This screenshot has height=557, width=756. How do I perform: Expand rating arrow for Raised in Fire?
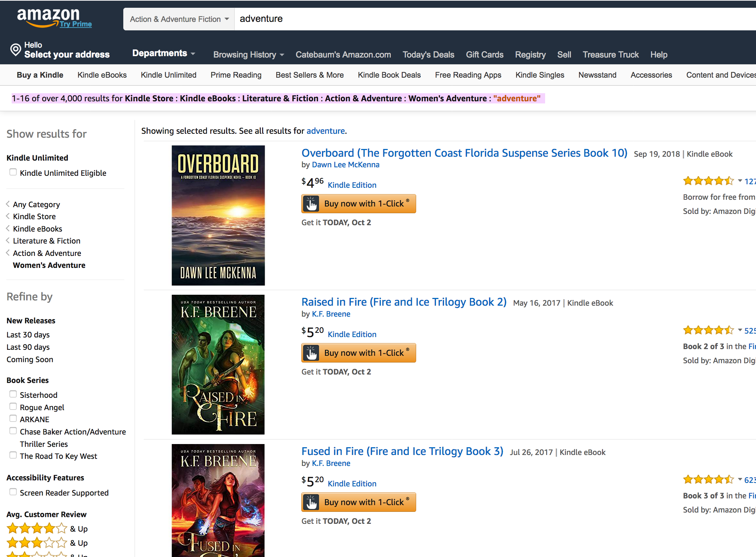coord(740,330)
